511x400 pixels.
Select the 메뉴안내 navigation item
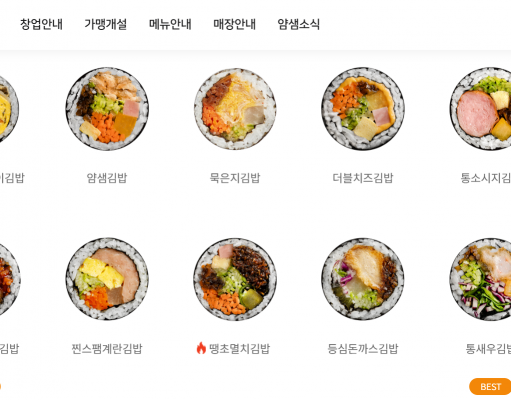click(170, 24)
